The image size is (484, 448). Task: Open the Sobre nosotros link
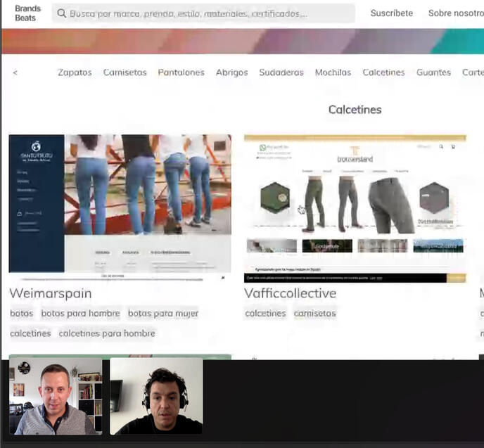pyautogui.click(x=456, y=13)
